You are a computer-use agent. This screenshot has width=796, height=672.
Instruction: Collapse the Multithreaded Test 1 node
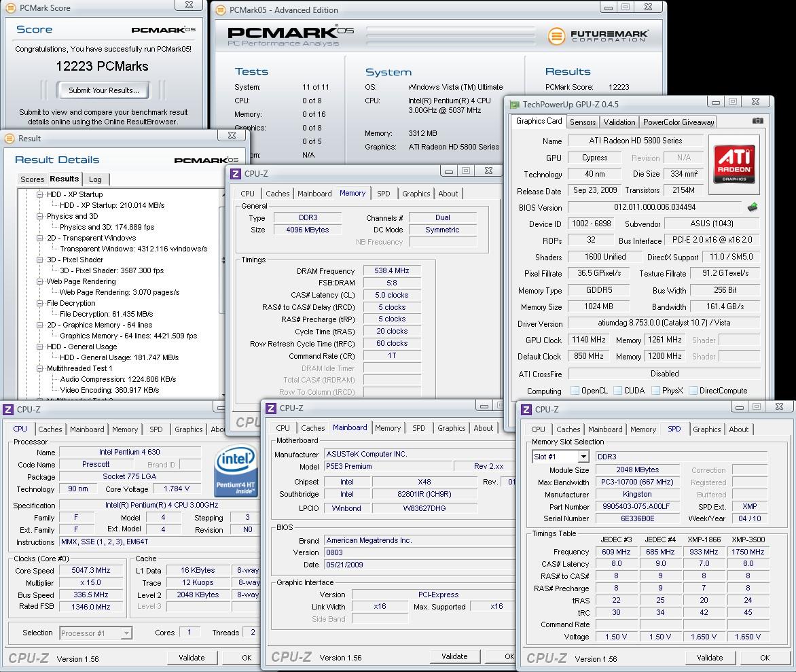click(39, 369)
